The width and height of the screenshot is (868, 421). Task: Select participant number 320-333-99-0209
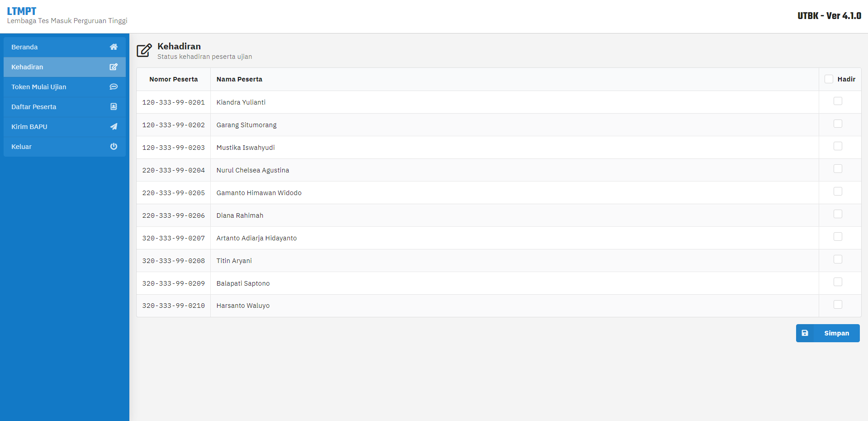[x=174, y=283]
